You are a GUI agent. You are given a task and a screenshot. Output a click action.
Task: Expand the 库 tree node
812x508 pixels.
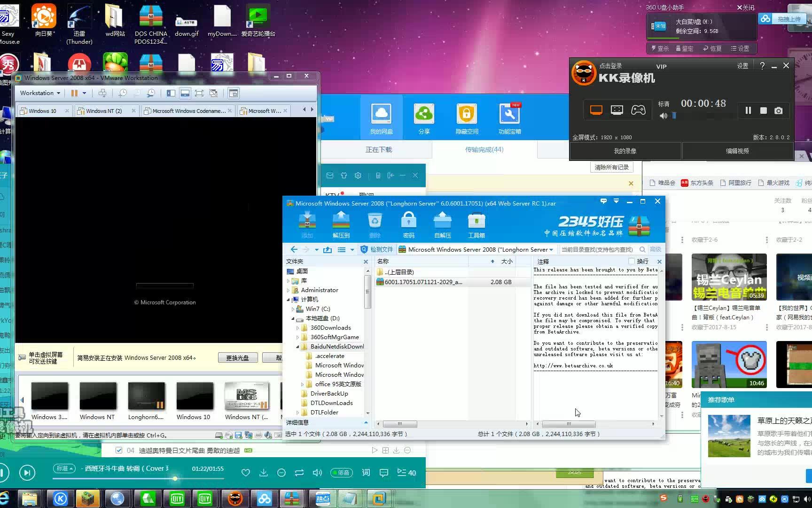(x=288, y=281)
